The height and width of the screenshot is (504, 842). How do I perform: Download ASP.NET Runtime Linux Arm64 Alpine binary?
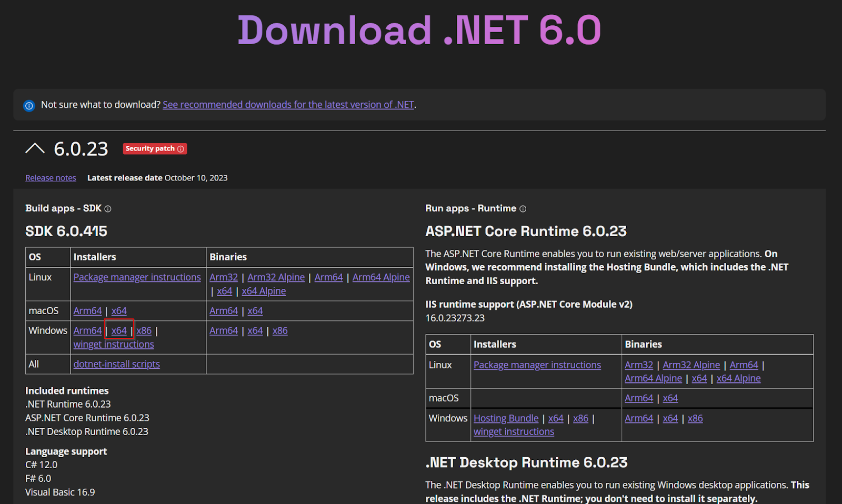click(653, 378)
